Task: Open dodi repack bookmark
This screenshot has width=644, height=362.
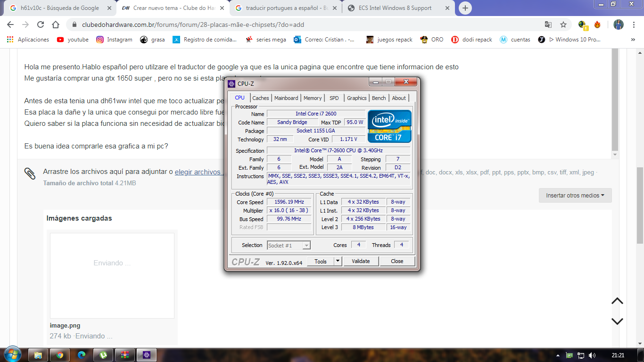Action: click(471, 40)
